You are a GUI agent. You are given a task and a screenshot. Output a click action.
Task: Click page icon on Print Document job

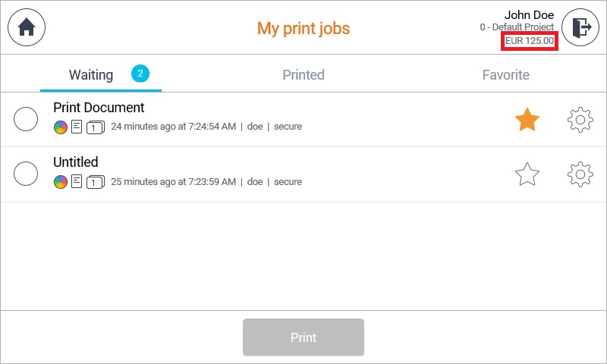77,127
